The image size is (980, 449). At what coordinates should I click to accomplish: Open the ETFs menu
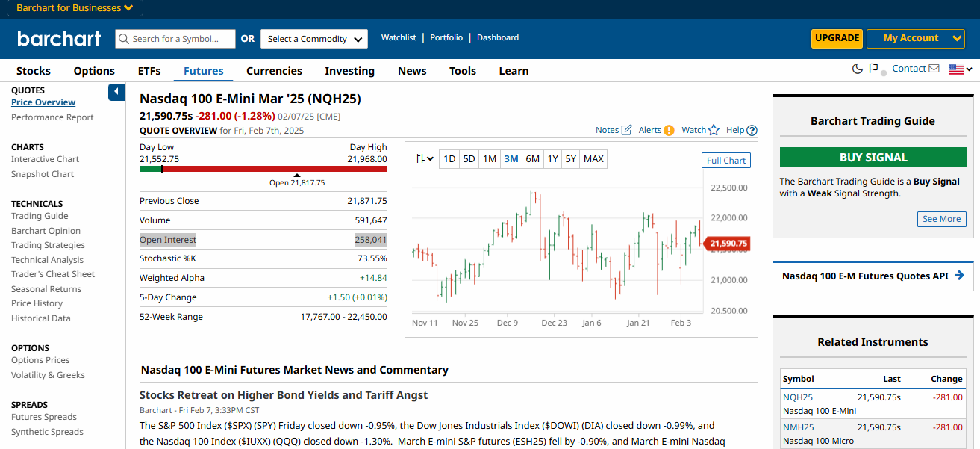tap(149, 71)
